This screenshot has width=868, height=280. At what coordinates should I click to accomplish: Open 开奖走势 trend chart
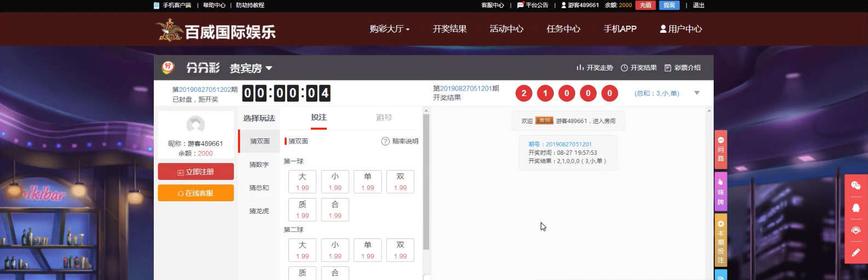594,68
